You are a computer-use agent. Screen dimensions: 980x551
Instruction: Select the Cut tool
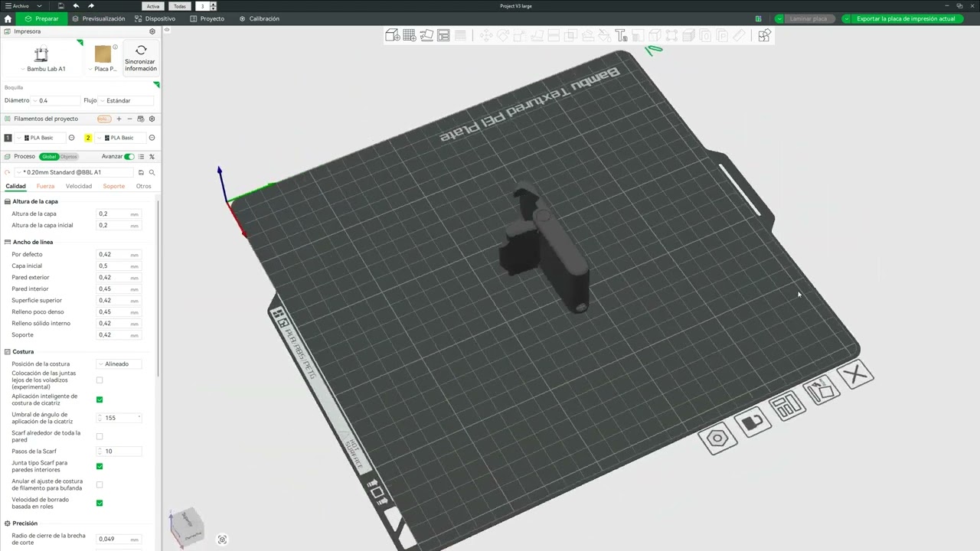[554, 35]
